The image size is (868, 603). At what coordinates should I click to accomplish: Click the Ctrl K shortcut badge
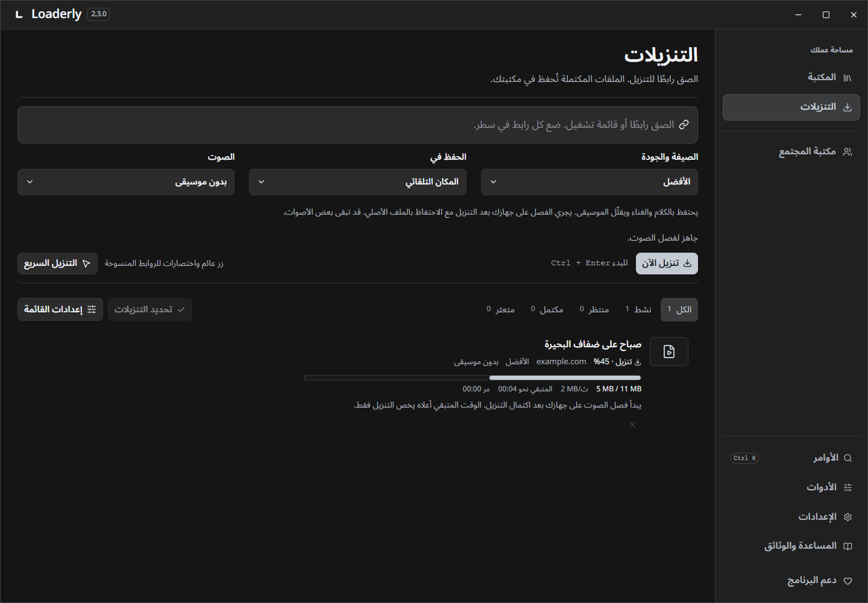coord(744,458)
